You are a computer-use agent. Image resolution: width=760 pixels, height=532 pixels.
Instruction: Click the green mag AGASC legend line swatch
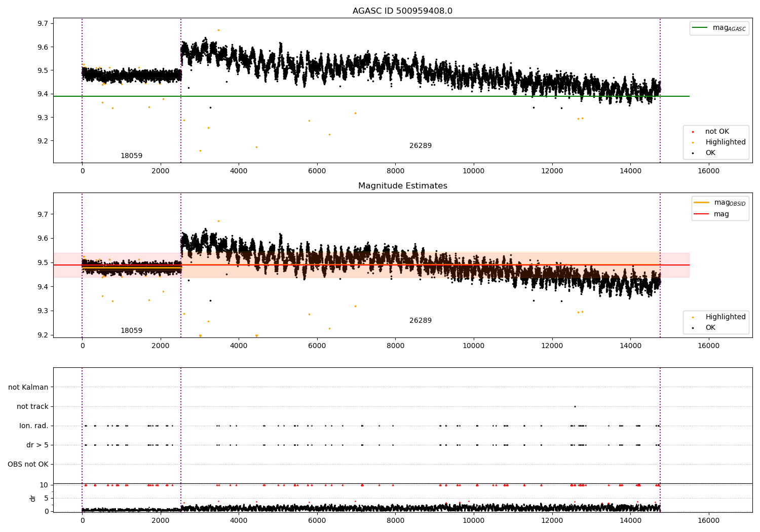click(700, 28)
